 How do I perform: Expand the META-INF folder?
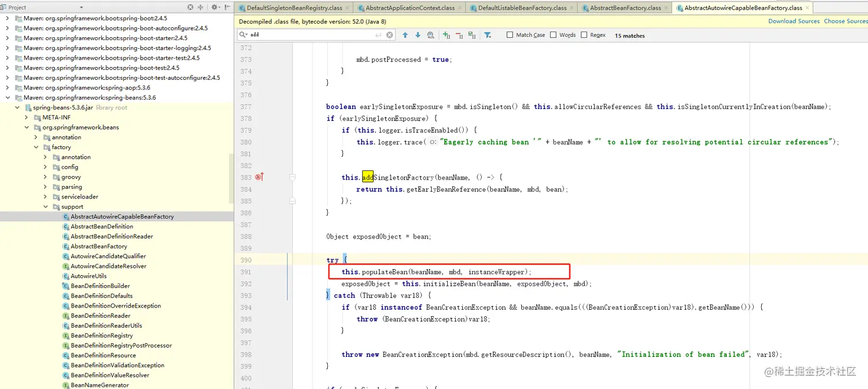26,118
